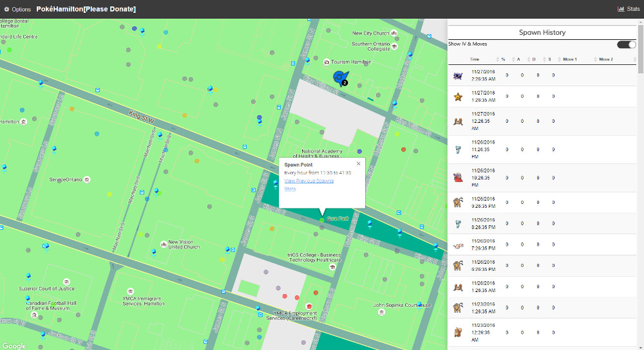Image resolution: width=644 pixels, height=350 pixels.
Task: Open the Options gear menu
Action: (x=17, y=9)
